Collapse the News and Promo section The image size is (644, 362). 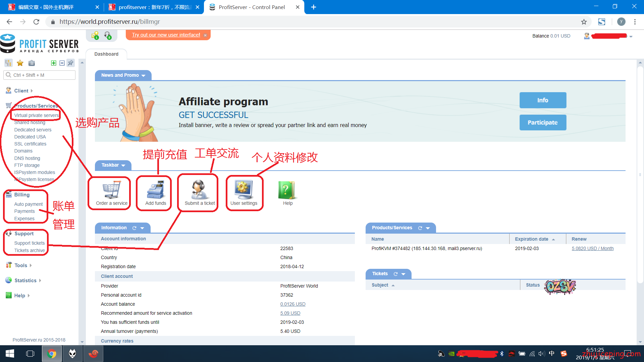tap(144, 75)
